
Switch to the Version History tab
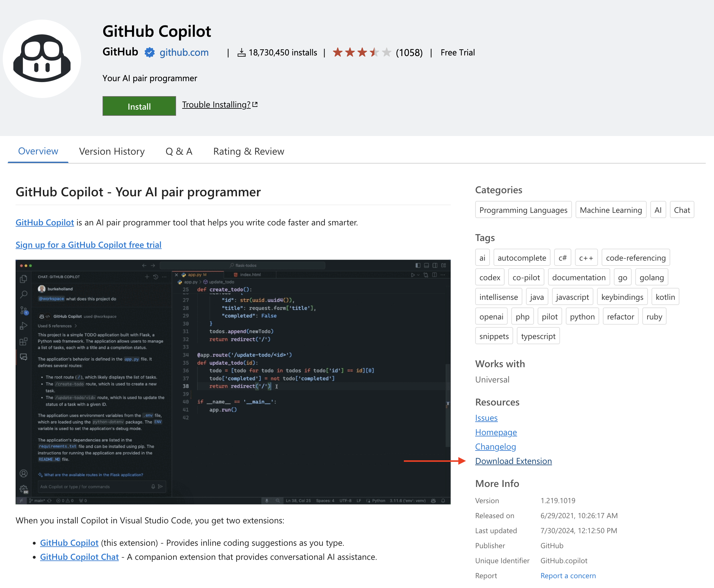112,151
